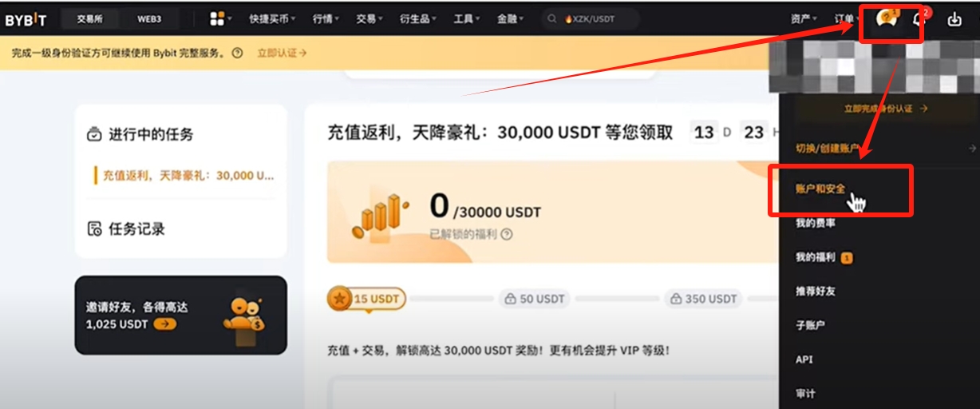The height and width of the screenshot is (409, 980).
Task: Open the apps grid icon
Action: click(x=217, y=18)
